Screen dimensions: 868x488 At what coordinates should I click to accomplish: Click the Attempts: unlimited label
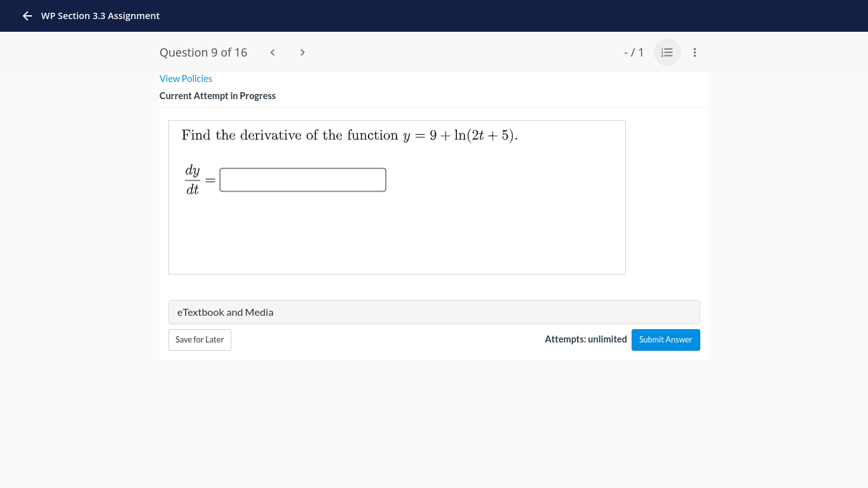click(585, 339)
